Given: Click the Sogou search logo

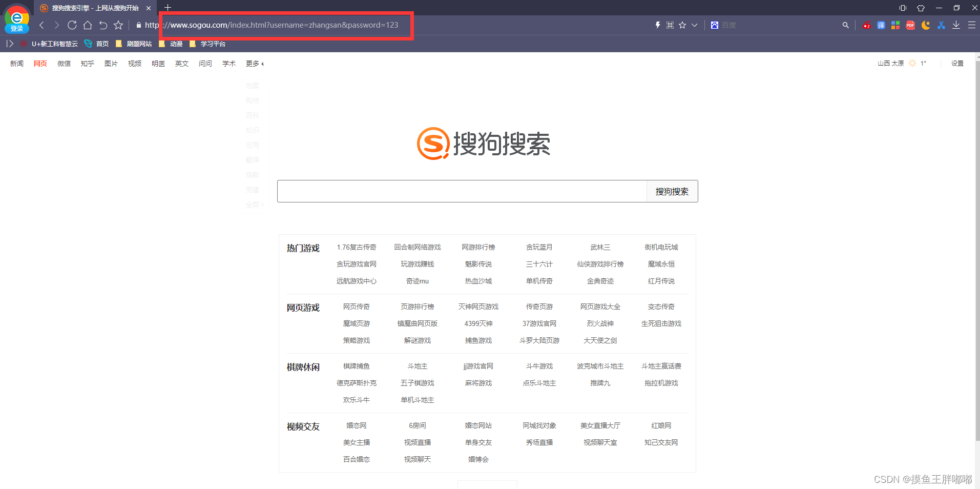Looking at the screenshot, I should [484, 144].
